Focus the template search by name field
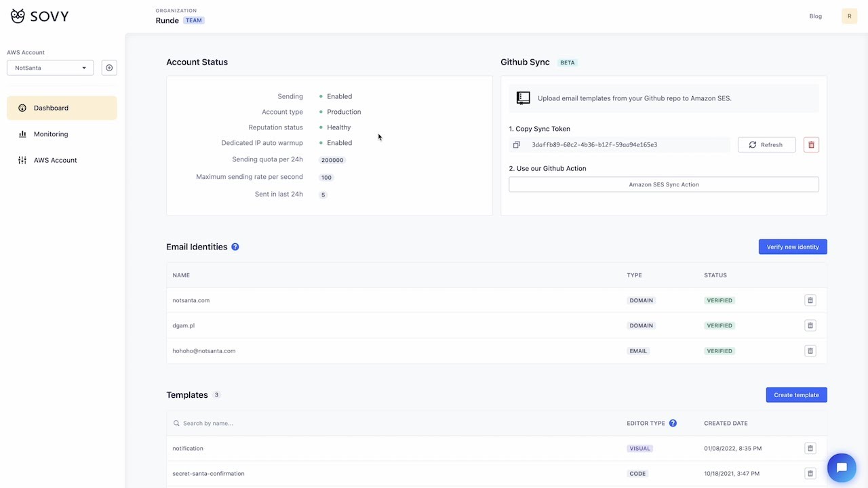Image resolution: width=868 pixels, height=488 pixels. [393, 423]
